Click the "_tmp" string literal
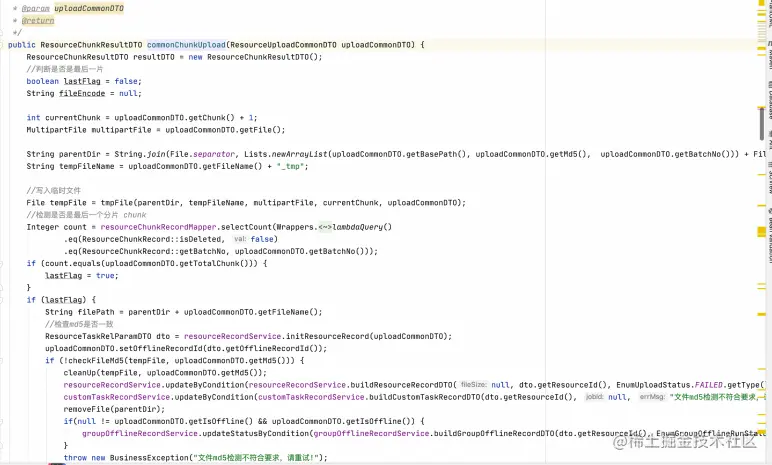772x465 pixels. 290,166
